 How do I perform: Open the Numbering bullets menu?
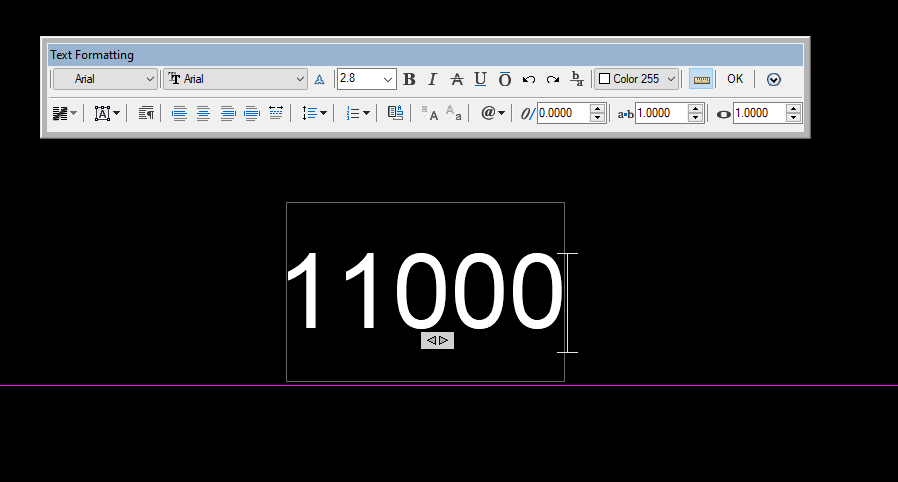pos(358,113)
